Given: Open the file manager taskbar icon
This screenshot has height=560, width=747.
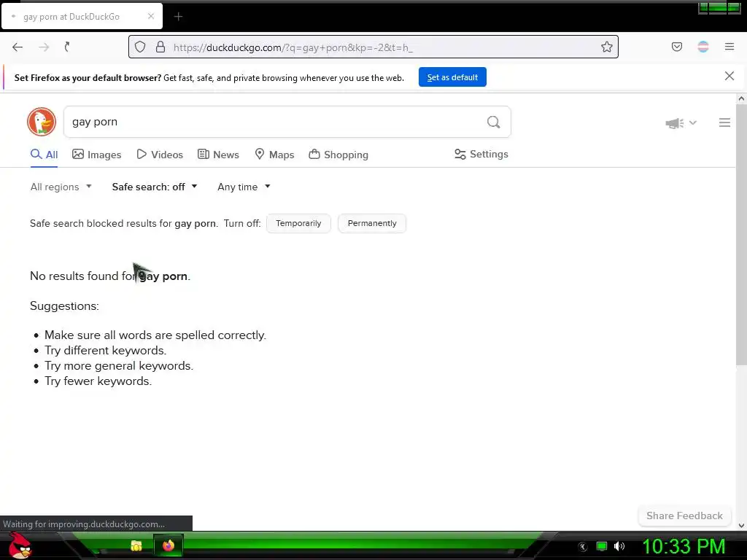Looking at the screenshot, I should pos(136,545).
